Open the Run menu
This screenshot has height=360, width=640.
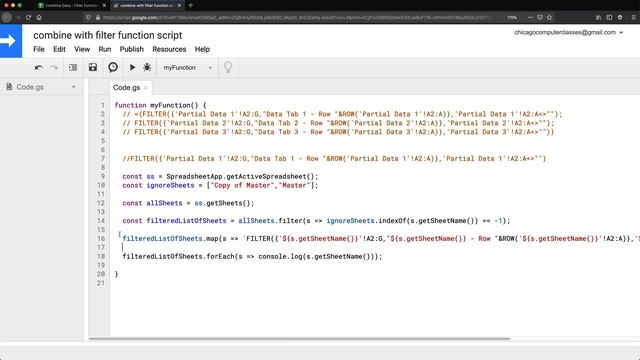(x=104, y=49)
